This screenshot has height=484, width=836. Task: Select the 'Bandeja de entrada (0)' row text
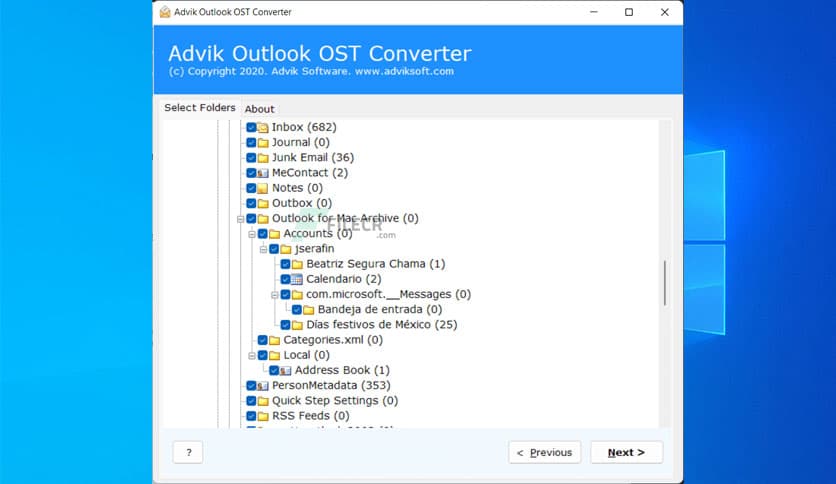[380, 310]
